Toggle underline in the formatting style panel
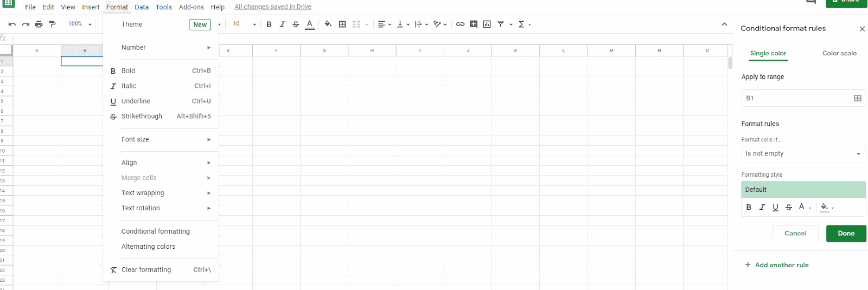This screenshot has height=290, width=868. [x=775, y=207]
